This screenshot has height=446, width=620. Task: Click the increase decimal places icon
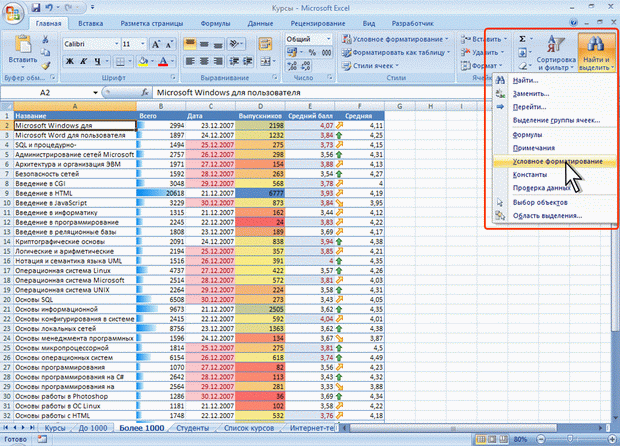pyautogui.click(x=292, y=66)
